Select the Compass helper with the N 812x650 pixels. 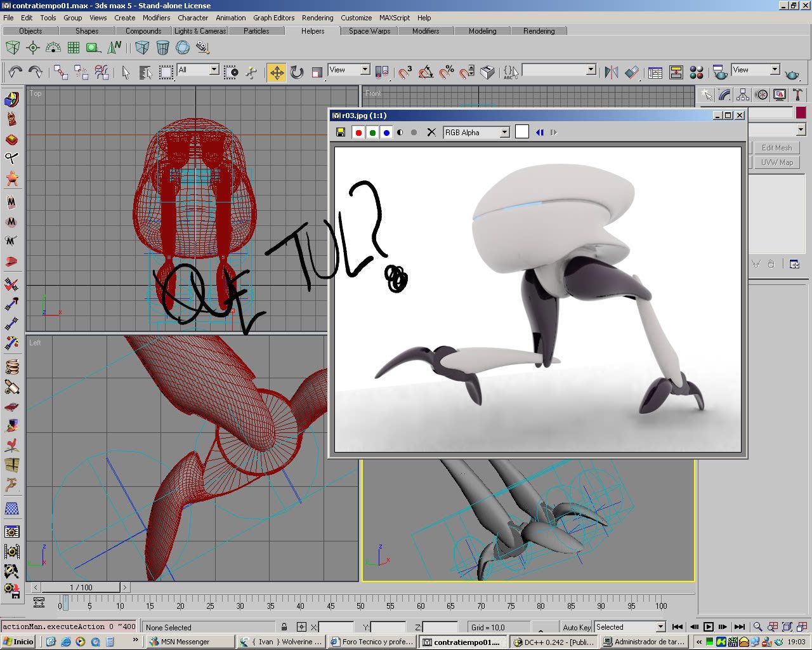point(114,48)
